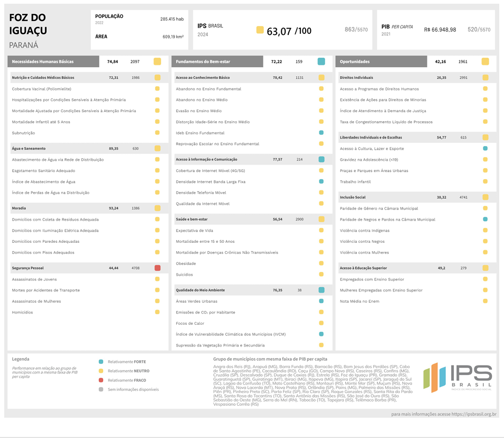Click the Relativamente FRACO legend dot
This screenshot has height=438, width=504.
click(x=101, y=380)
